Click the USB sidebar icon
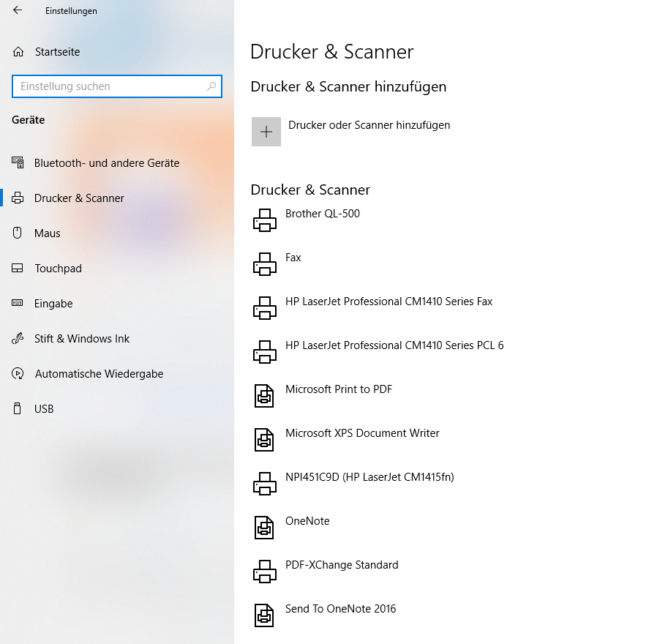The height and width of the screenshot is (644, 649). pyautogui.click(x=18, y=408)
